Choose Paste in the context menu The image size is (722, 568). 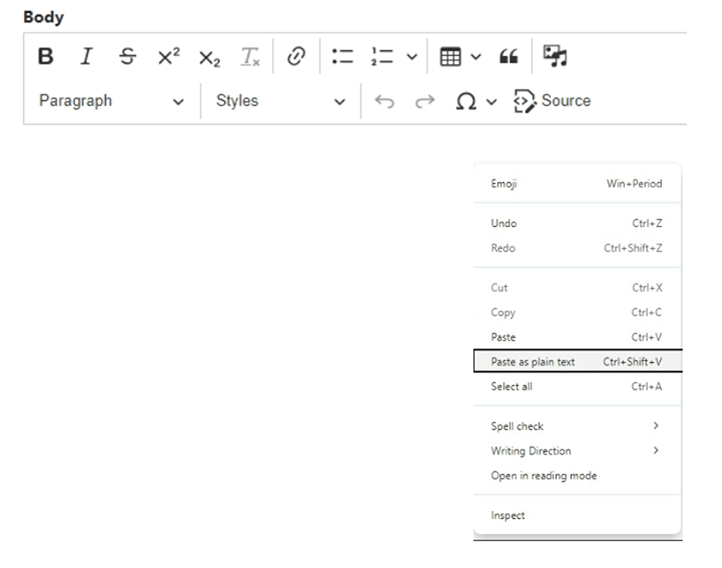(577, 337)
